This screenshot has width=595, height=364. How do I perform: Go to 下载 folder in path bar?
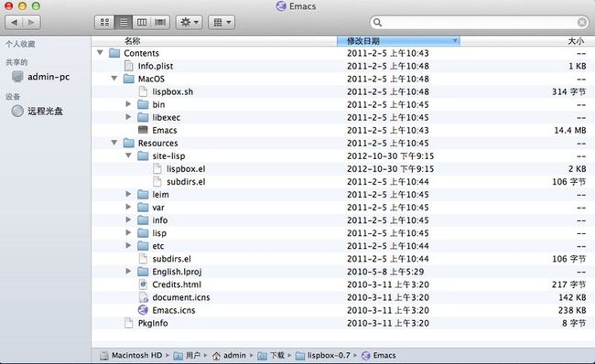271,355
